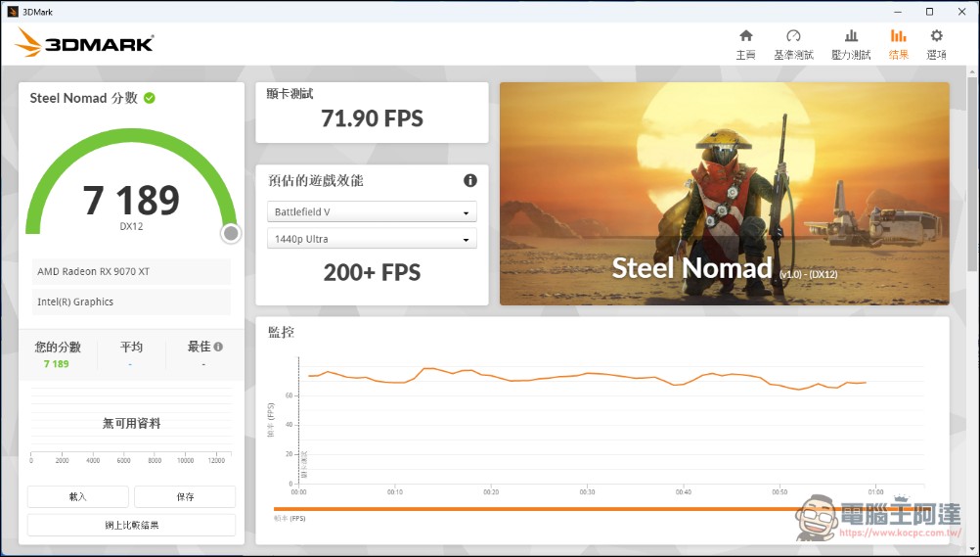Click Compare result online button

click(131, 525)
